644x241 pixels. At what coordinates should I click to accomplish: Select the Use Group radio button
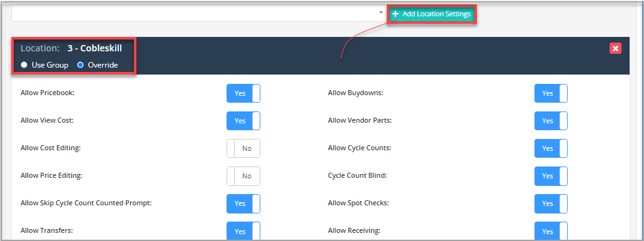click(x=24, y=65)
